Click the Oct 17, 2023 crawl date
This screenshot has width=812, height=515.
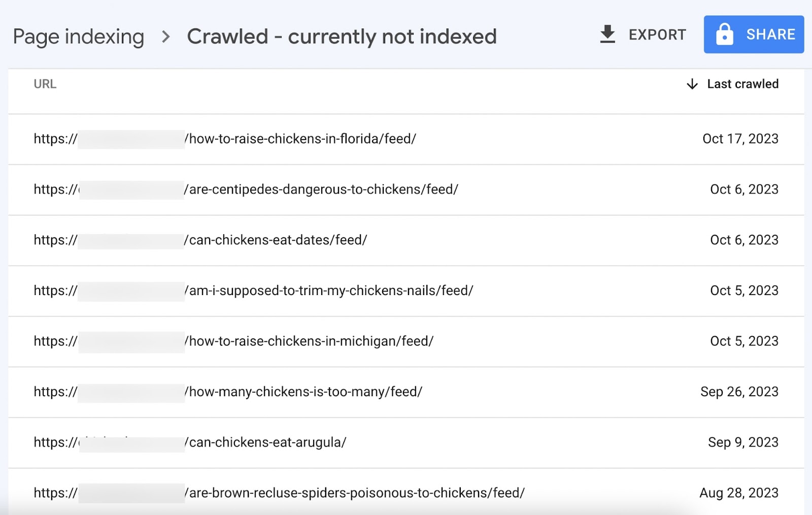(x=740, y=139)
